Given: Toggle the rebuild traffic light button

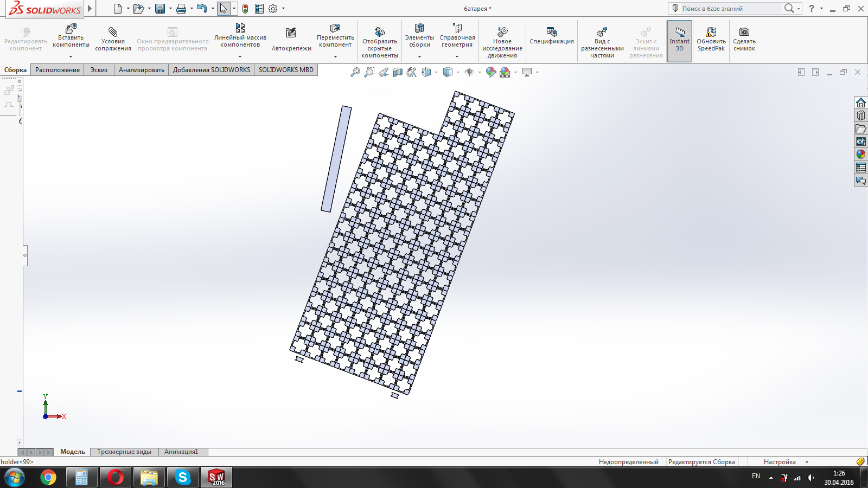Looking at the screenshot, I should click(245, 9).
